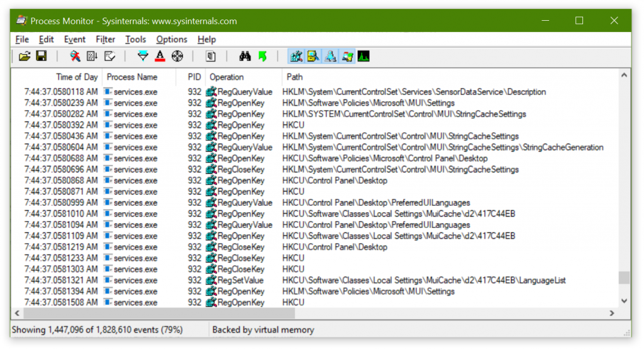This screenshot has height=350, width=644.
Task: Select the SensorDataService\Description path row
Action: pyautogui.click(x=316, y=92)
